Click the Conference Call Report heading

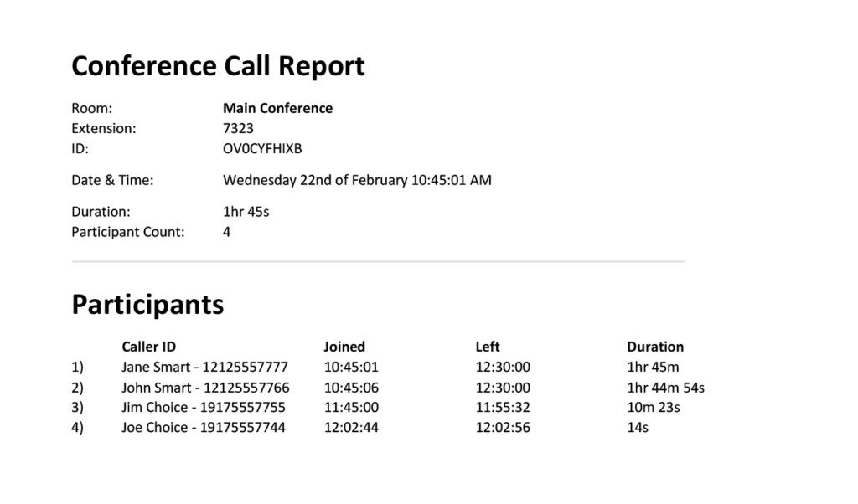[218, 66]
